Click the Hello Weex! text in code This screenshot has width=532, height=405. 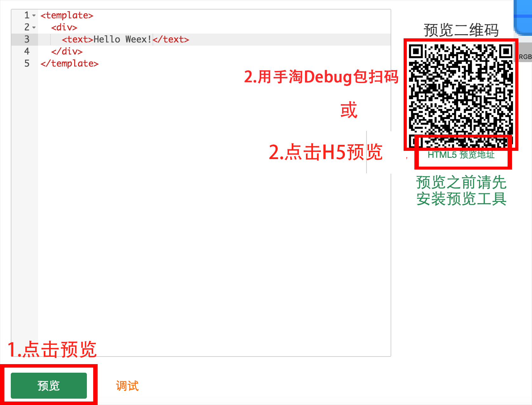point(123,39)
